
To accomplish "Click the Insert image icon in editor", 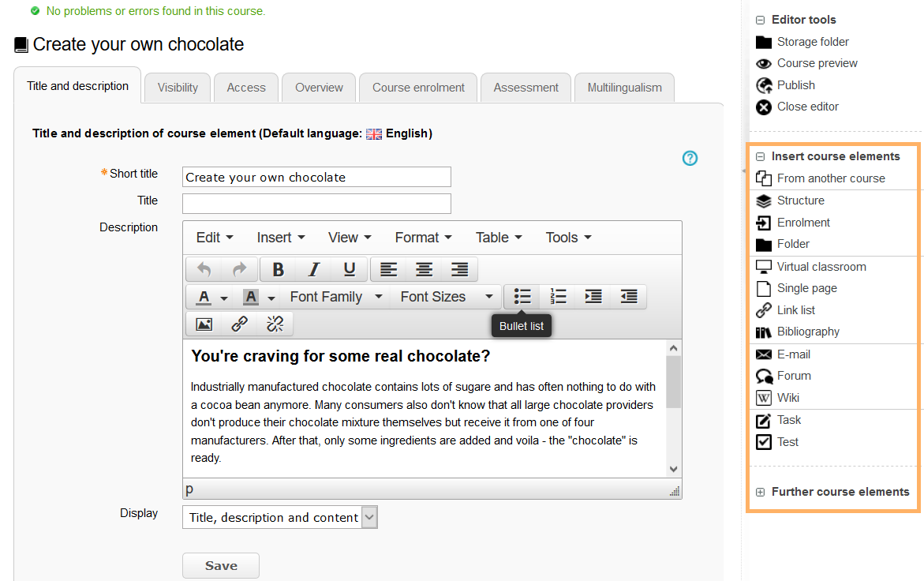I will pos(204,324).
